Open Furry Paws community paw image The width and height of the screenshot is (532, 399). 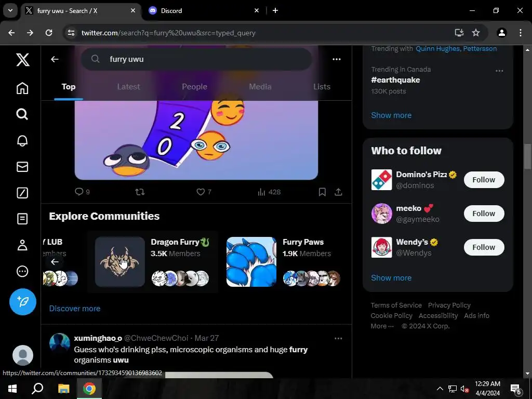[251, 262]
